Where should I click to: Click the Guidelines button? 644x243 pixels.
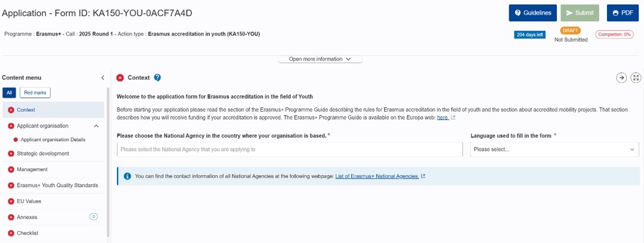(x=532, y=13)
